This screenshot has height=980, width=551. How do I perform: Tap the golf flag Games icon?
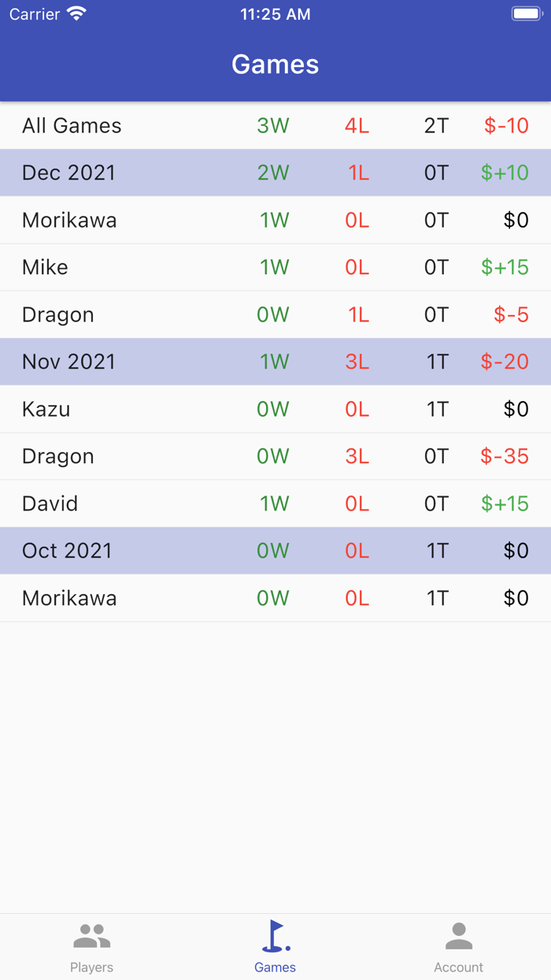[275, 936]
